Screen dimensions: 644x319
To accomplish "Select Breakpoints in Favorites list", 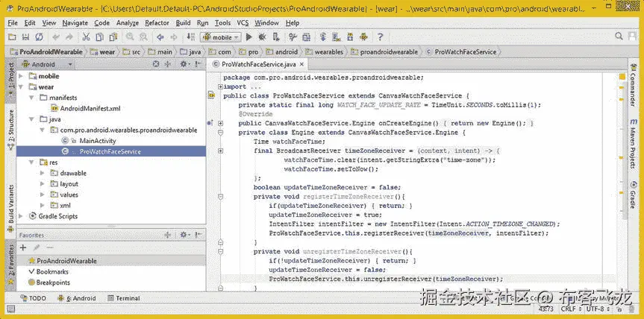I will pyautogui.click(x=49, y=282).
